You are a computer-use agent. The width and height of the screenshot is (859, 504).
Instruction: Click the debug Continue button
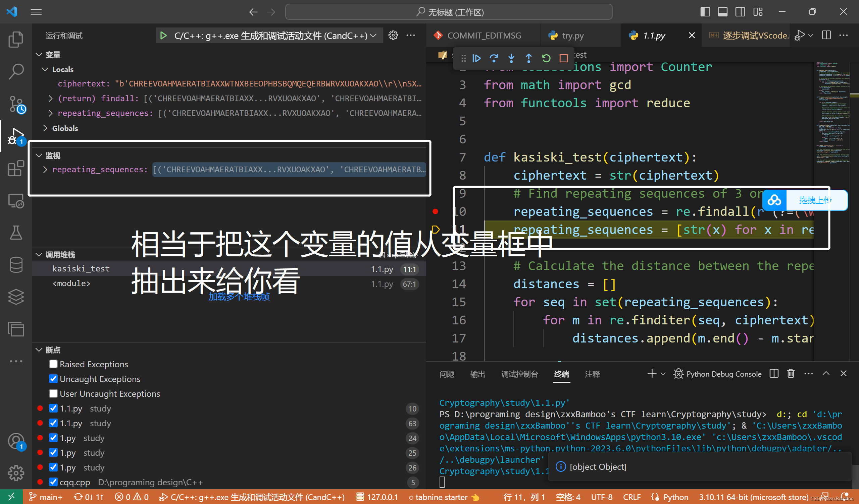tap(476, 58)
